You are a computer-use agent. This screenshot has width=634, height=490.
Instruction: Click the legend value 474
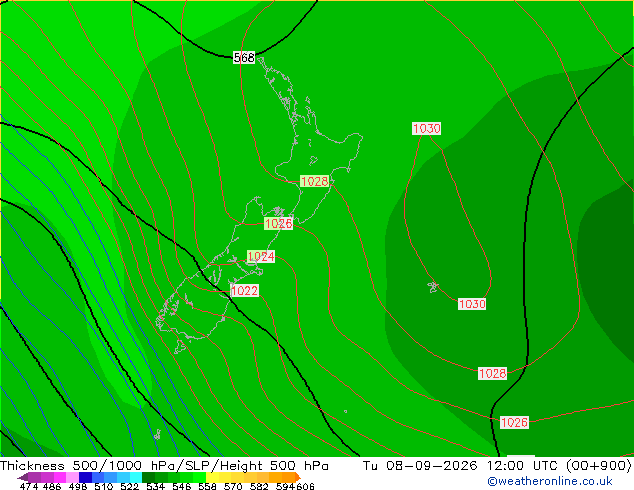[29, 486]
